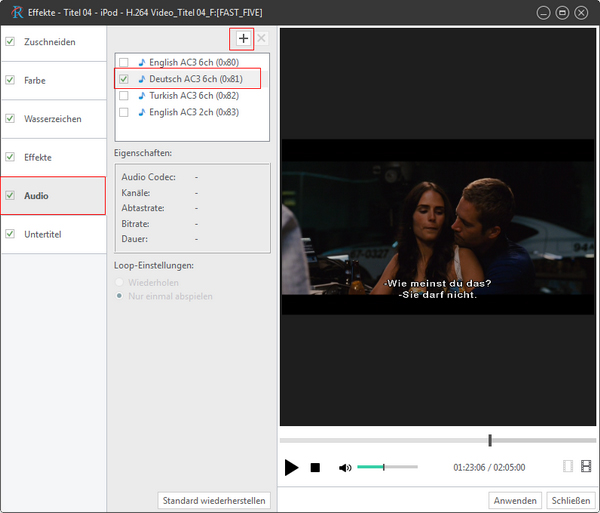Click the music note icon of Deutsch AC3 6ch
Viewport: 600px width, 513px height.
[x=142, y=79]
